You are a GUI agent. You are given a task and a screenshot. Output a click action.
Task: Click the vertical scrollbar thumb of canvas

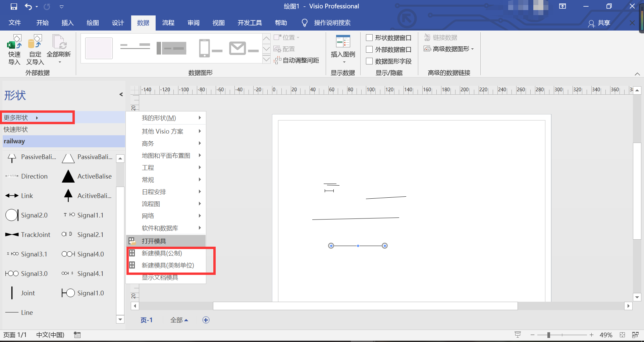pos(637,191)
